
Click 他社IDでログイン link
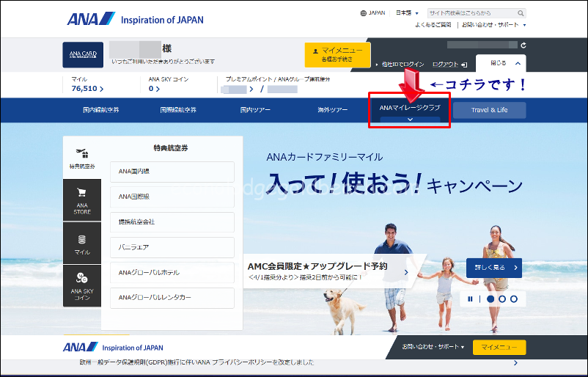tap(403, 65)
